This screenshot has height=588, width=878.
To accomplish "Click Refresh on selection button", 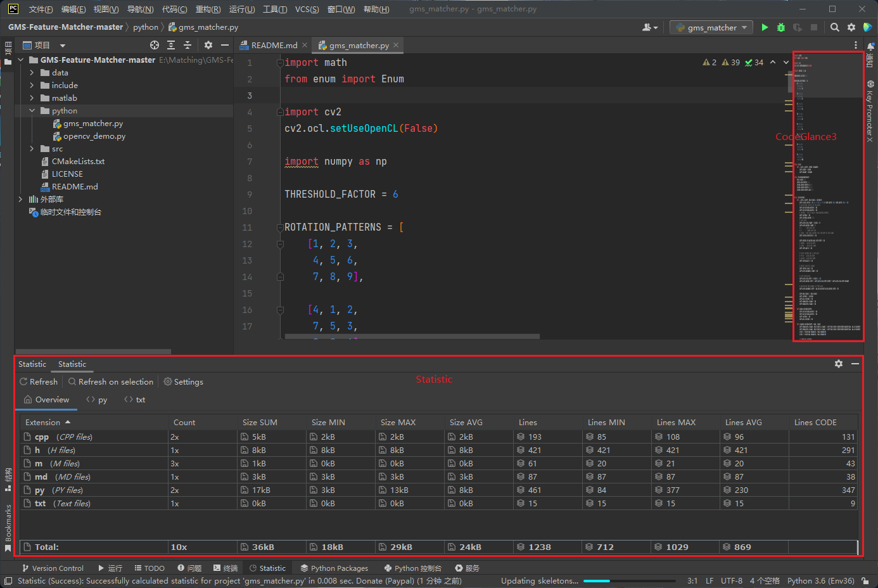I will click(111, 381).
